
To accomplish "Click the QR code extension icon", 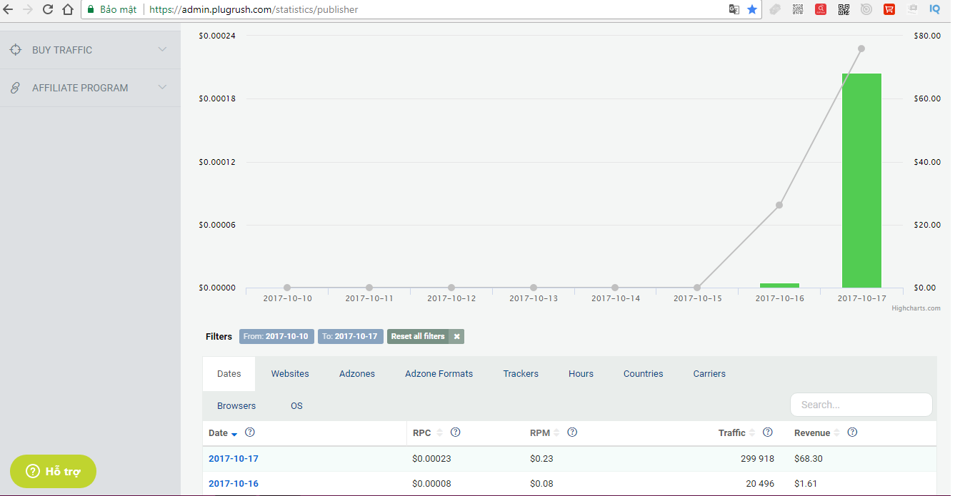I will 844,9.
